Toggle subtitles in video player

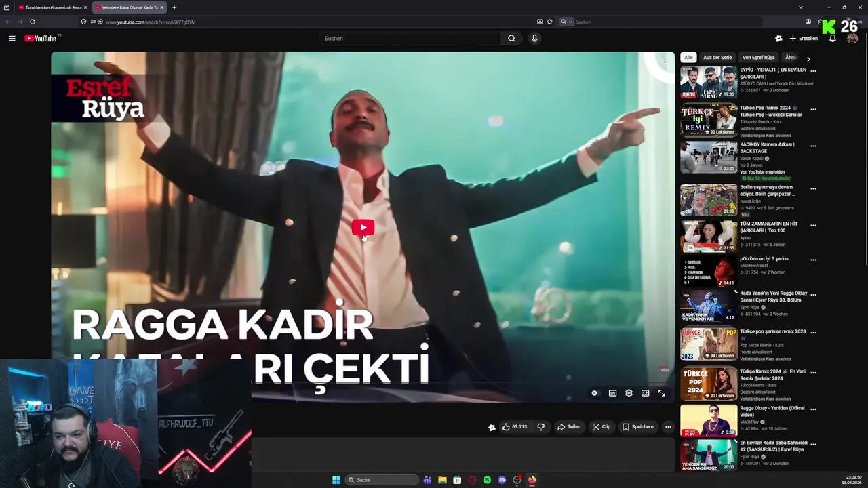coord(612,393)
